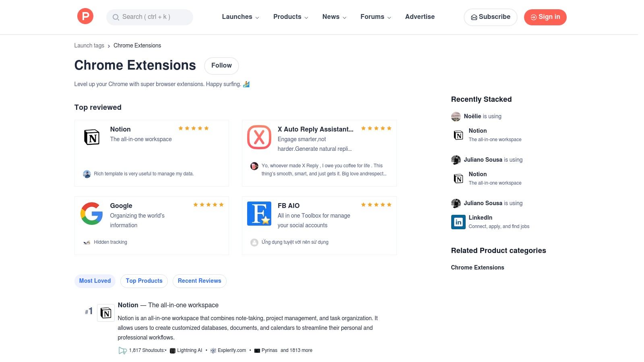Select the Advertise menu item
Image resolution: width=644 pixels, height=362 pixels.
(420, 17)
